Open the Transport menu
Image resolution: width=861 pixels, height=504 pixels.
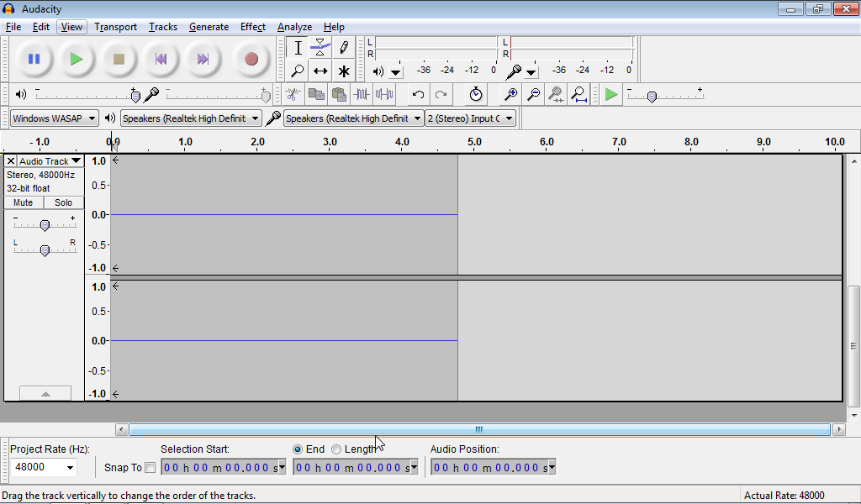click(x=115, y=27)
